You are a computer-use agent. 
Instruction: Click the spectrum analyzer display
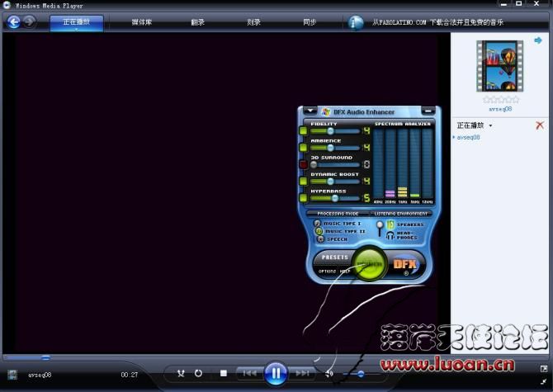(403, 164)
